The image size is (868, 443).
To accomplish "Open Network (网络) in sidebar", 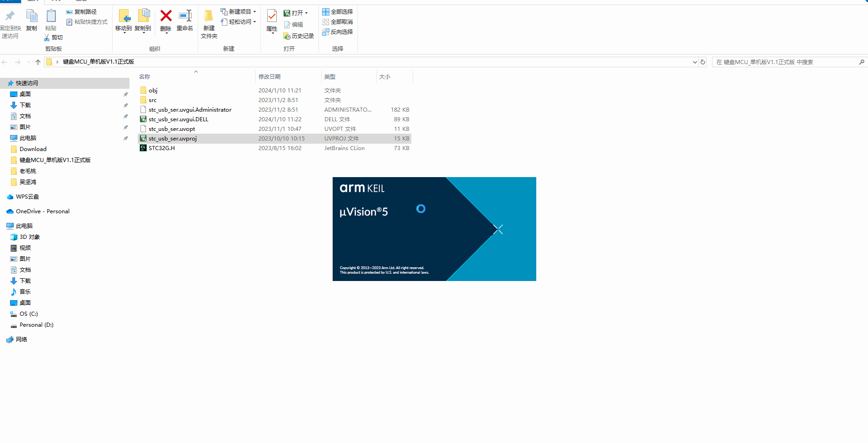I will coord(22,340).
